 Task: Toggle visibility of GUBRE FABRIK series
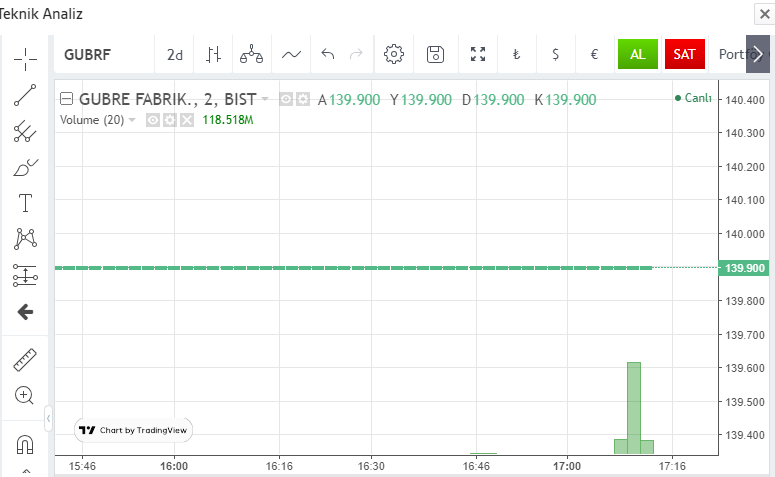286,99
